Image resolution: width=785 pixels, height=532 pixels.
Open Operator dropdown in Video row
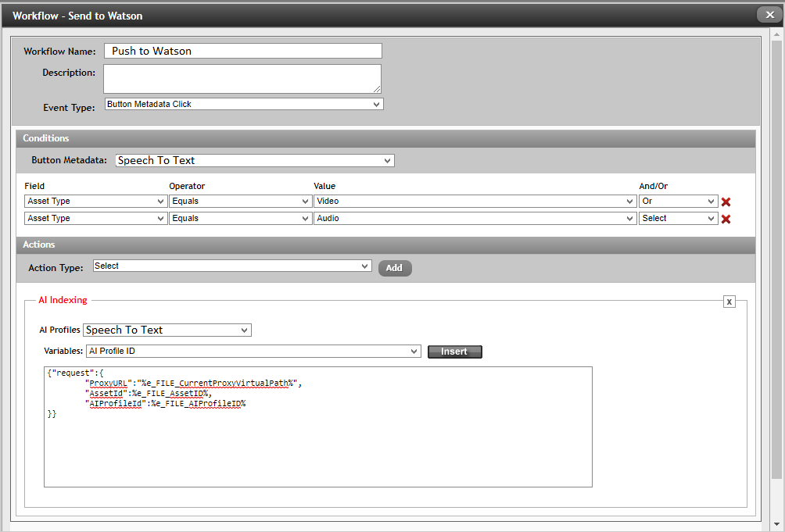240,201
